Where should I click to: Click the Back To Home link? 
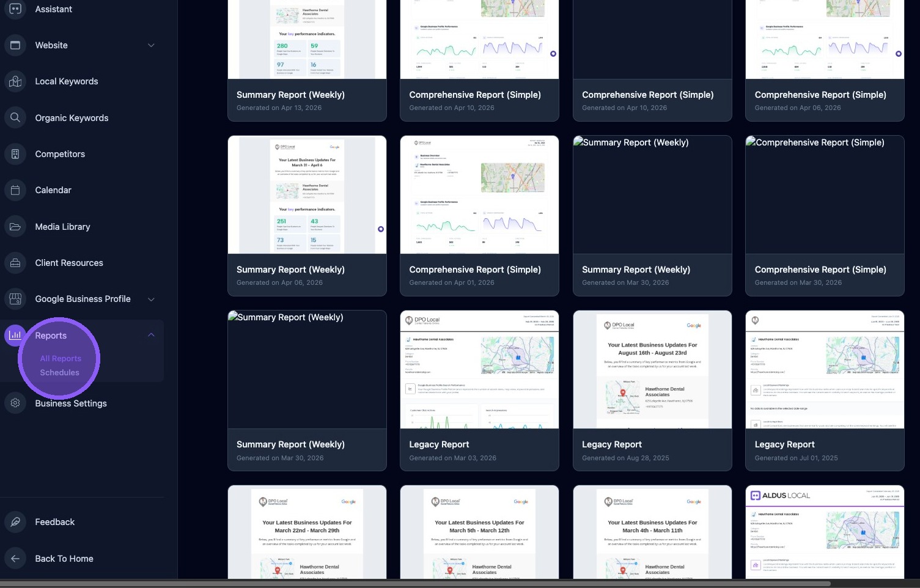click(x=64, y=559)
